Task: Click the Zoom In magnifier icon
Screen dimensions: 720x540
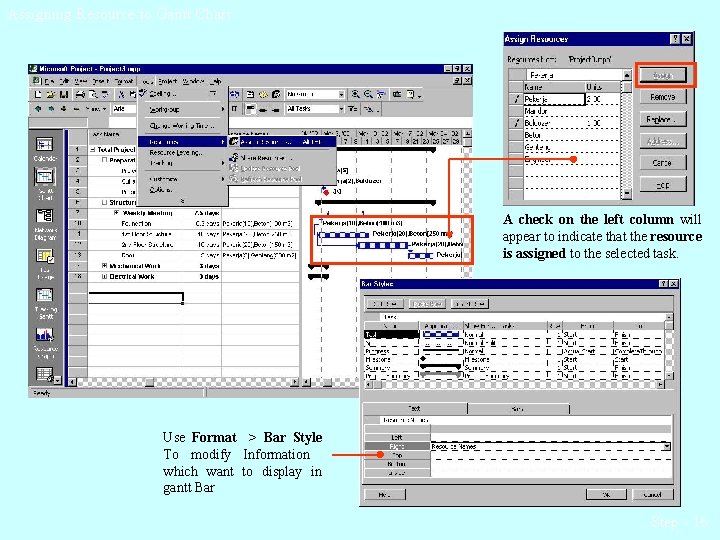Action: click(356, 94)
